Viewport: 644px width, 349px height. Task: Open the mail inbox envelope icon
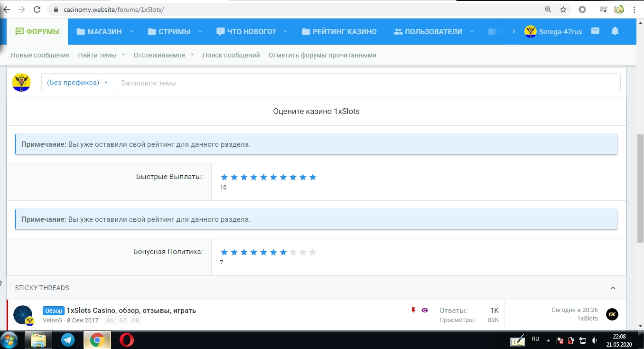595,31
